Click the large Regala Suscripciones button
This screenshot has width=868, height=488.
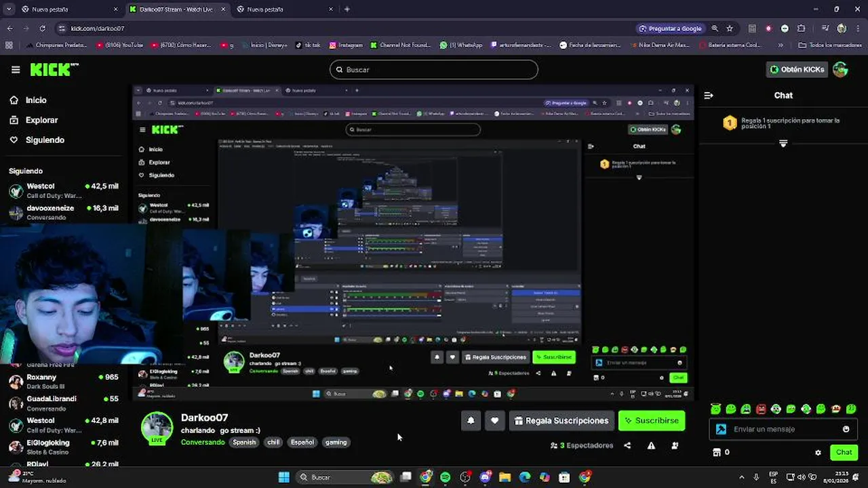pyautogui.click(x=561, y=421)
